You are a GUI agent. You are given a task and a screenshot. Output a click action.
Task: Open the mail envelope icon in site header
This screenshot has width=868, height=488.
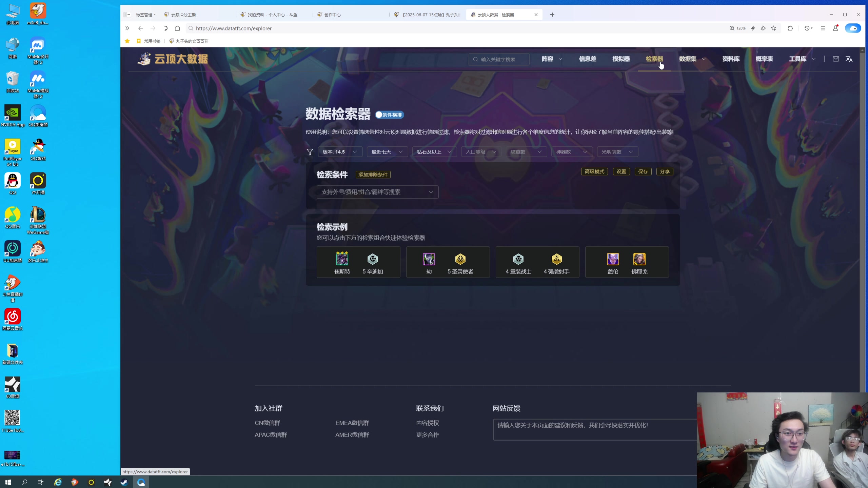point(836,59)
